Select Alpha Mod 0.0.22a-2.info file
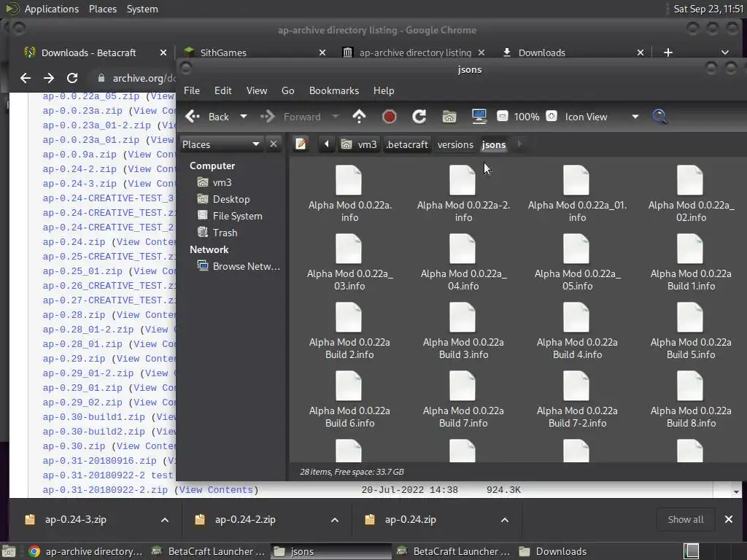 (x=463, y=194)
